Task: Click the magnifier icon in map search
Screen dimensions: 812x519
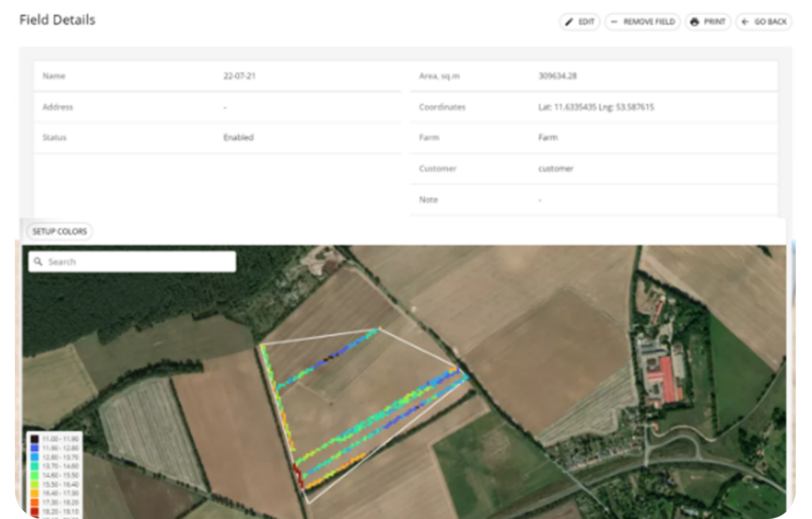Action: [x=38, y=262]
